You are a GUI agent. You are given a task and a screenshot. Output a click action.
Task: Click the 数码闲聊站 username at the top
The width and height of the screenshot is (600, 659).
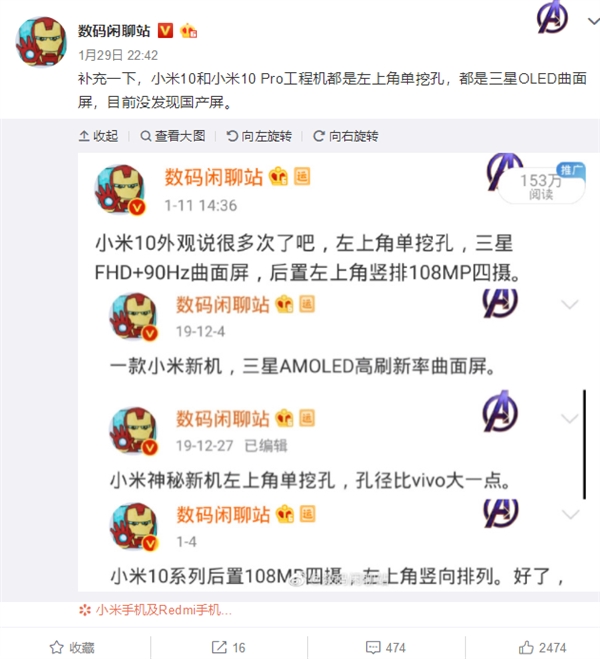tap(114, 31)
